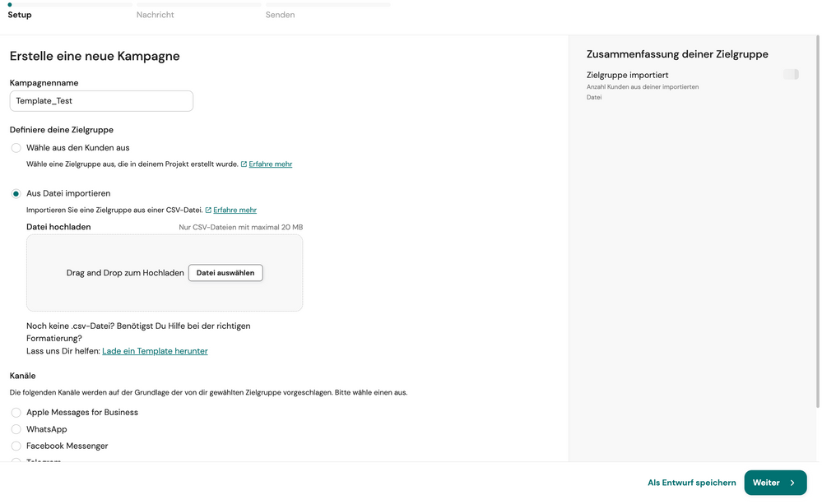
Task: Select the 'Wähle aus den Kunden aus' radio
Action: tap(16, 148)
